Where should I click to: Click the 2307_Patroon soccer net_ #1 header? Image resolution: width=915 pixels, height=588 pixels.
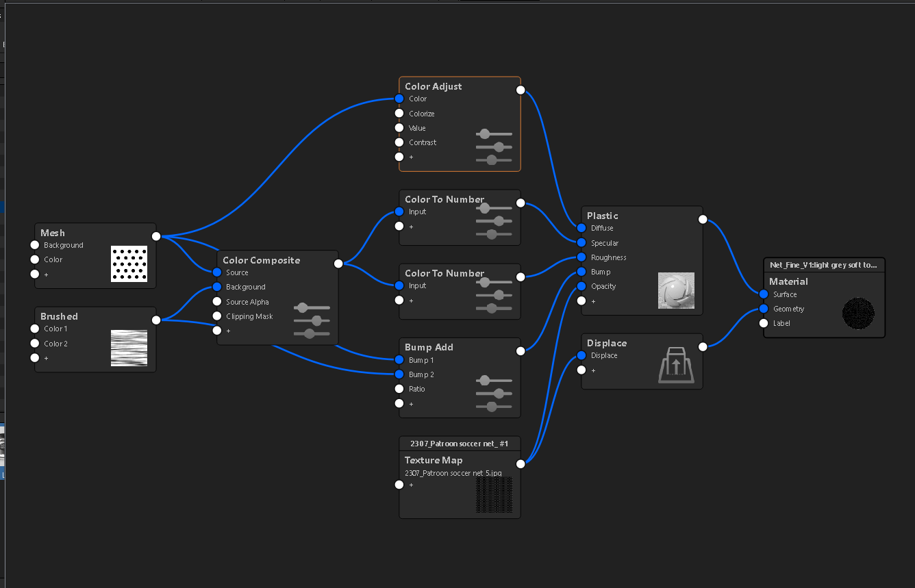coord(460,444)
